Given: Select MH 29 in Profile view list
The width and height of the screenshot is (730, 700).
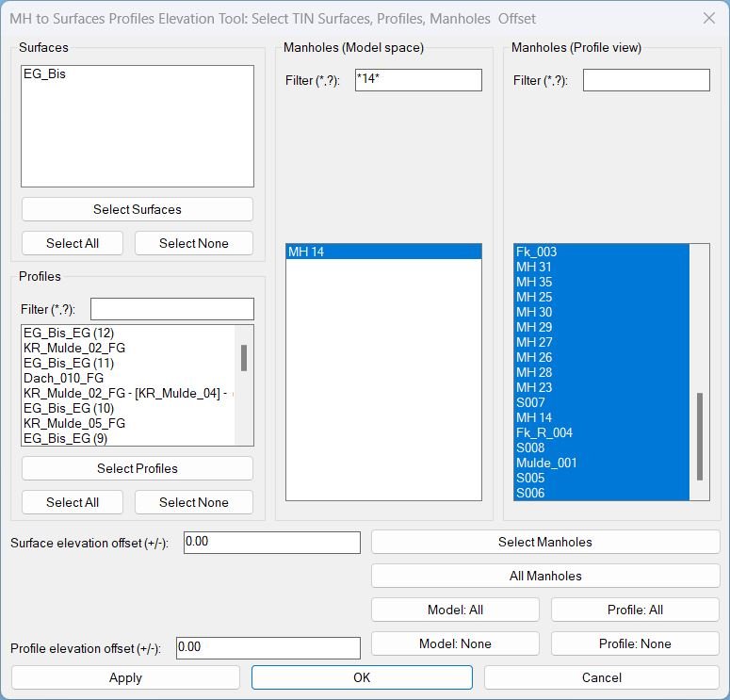Looking at the screenshot, I should pyautogui.click(x=602, y=327).
